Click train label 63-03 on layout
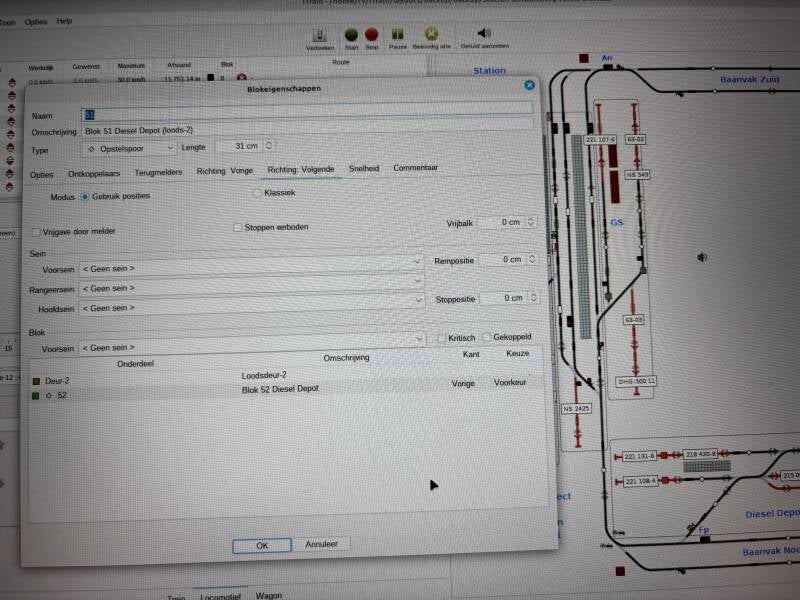 (x=634, y=320)
